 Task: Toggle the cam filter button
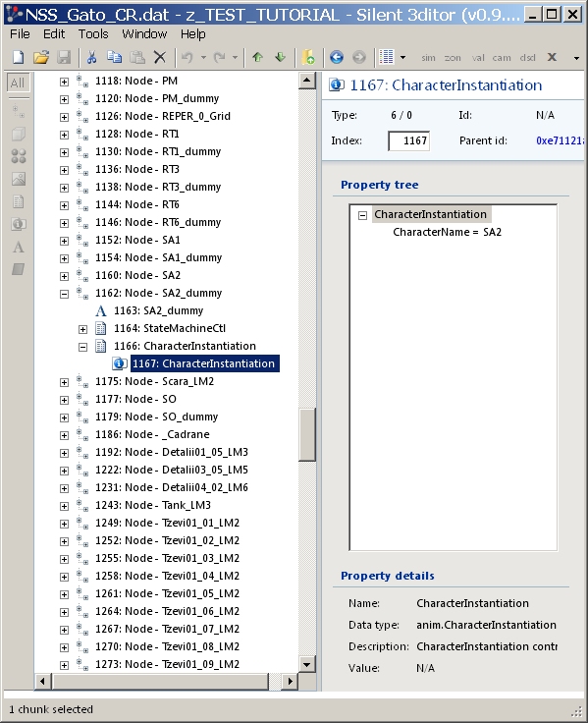(502, 58)
